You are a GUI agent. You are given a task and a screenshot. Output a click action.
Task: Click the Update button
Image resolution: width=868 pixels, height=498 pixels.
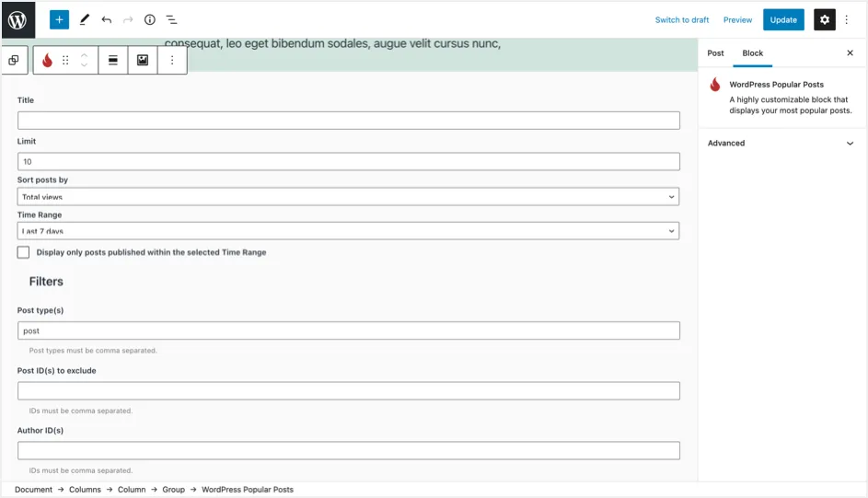click(783, 20)
